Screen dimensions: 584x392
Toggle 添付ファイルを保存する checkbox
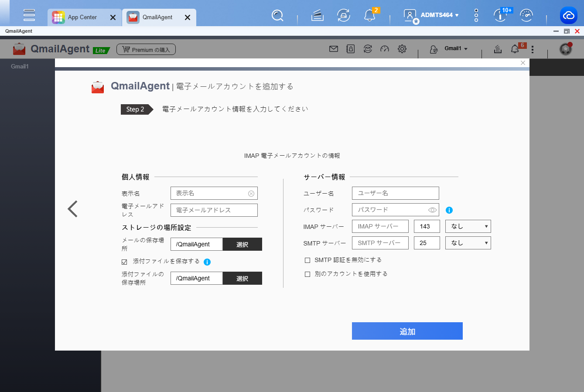124,262
